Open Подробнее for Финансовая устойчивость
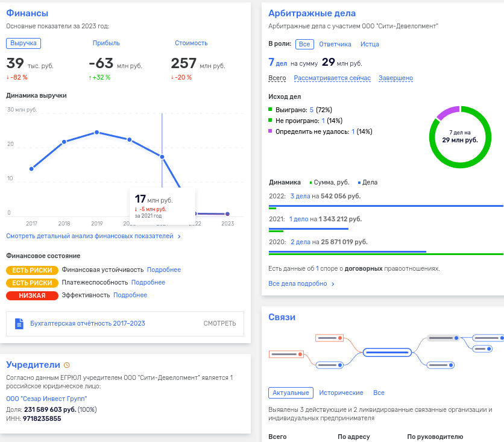 [164, 270]
